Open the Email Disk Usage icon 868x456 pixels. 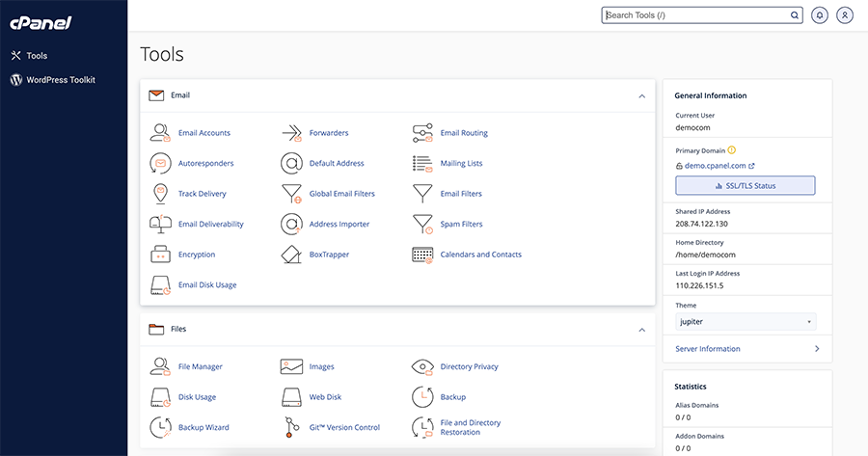[x=160, y=285]
